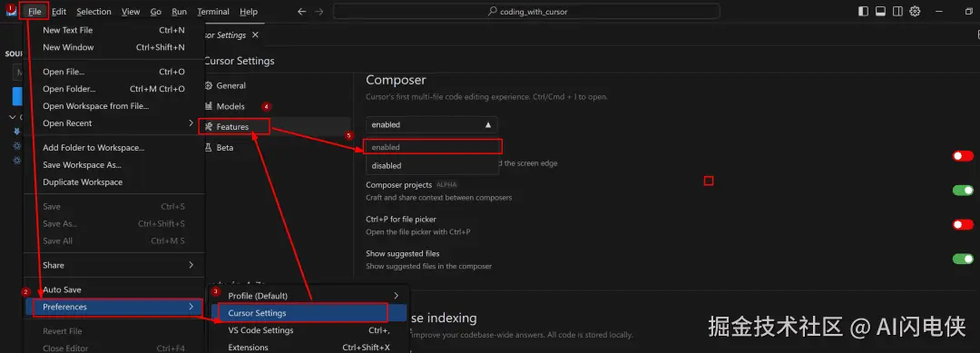
Task: Open the Run menu
Action: point(179,11)
